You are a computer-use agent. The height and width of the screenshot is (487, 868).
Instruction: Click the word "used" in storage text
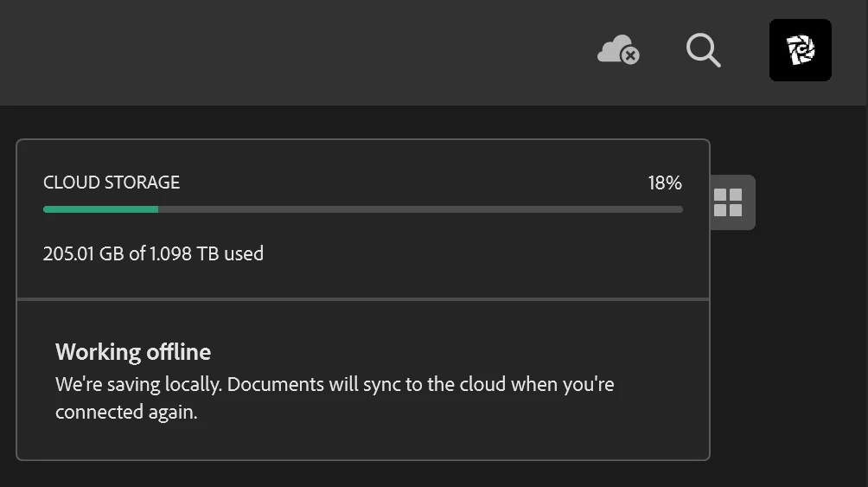tap(244, 254)
